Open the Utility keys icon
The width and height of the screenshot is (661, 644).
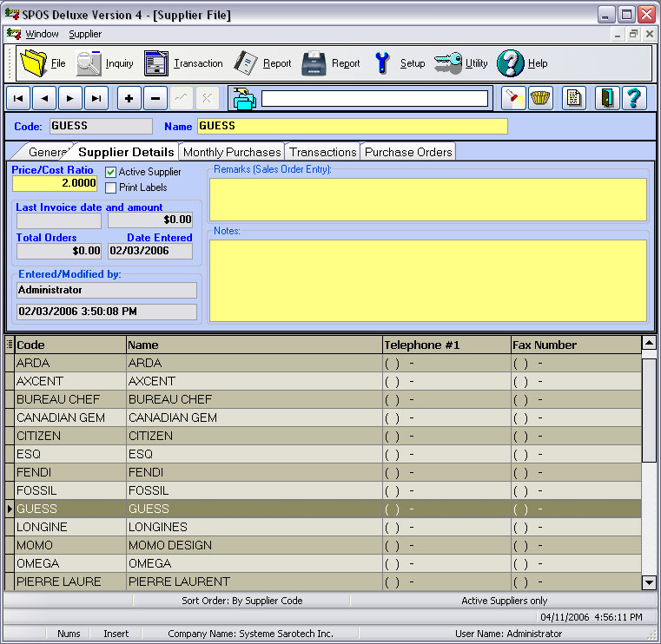point(448,63)
